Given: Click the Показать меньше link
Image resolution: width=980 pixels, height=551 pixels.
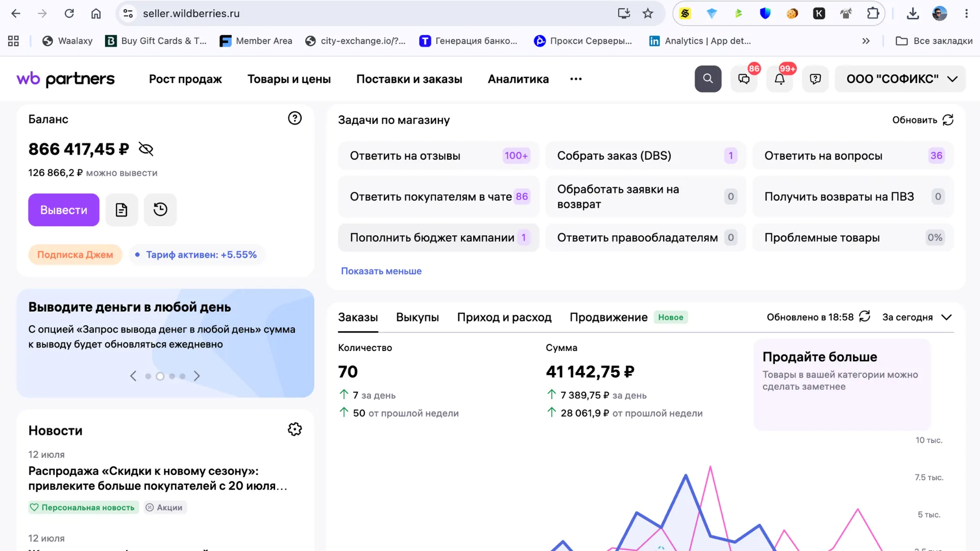Looking at the screenshot, I should 381,271.
